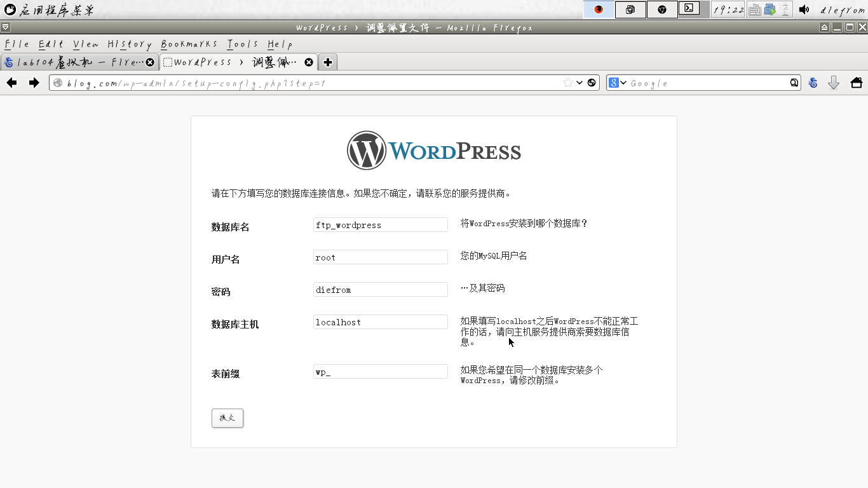Viewport: 868px width, 488px height.
Task: Click the blue swirl toolbar icon
Action: coord(813,83)
